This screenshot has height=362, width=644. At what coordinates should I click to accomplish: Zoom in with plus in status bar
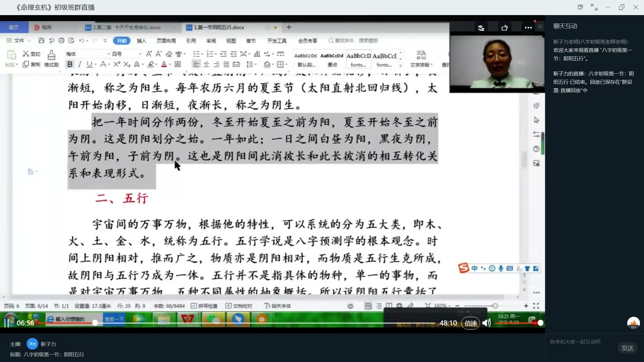[526, 306]
